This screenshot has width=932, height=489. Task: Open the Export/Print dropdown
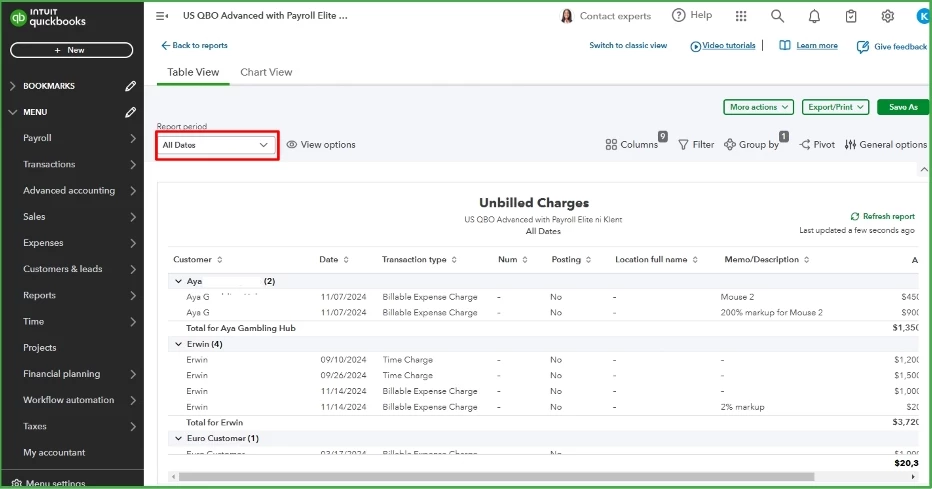pyautogui.click(x=835, y=107)
